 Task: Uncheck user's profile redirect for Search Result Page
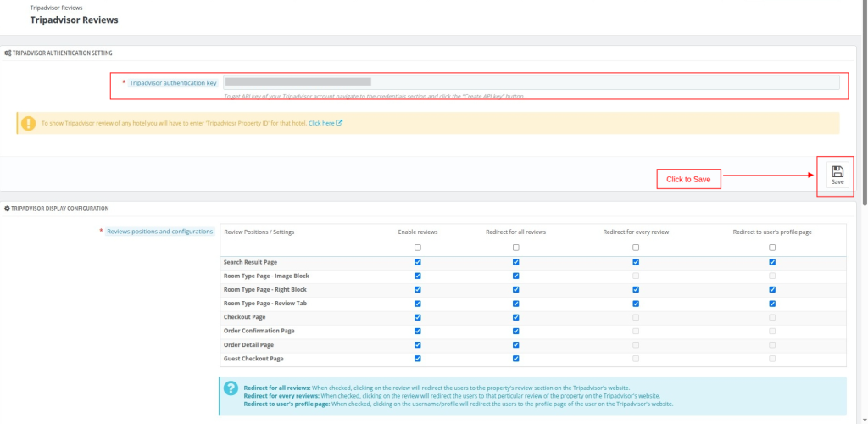(772, 262)
